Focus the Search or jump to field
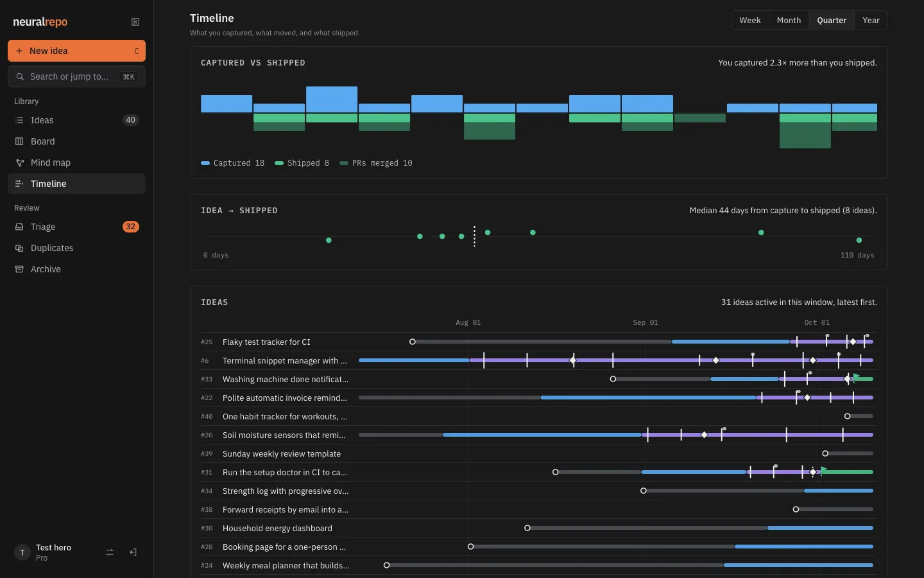Image resolution: width=924 pixels, height=578 pixels. pos(76,76)
